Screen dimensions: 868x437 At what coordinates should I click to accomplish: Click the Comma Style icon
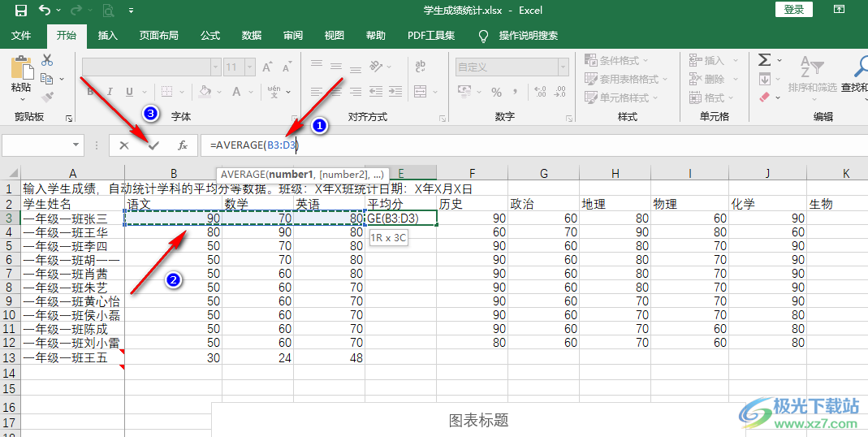(x=516, y=92)
